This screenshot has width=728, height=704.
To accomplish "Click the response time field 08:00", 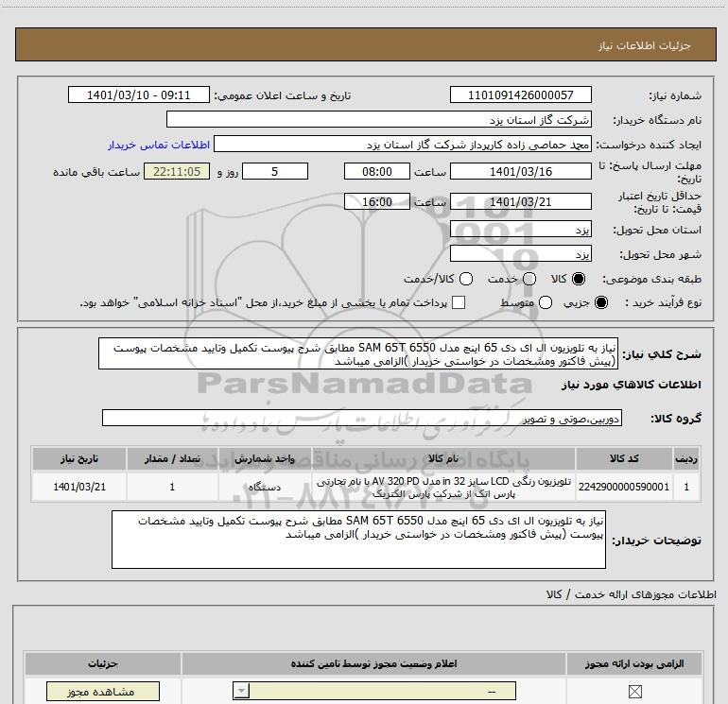I will tap(377, 171).
